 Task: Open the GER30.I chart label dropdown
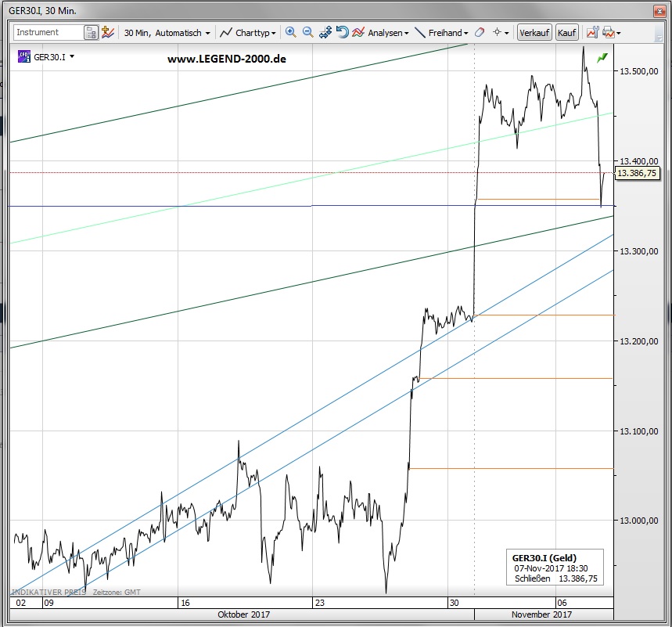pyautogui.click(x=72, y=57)
